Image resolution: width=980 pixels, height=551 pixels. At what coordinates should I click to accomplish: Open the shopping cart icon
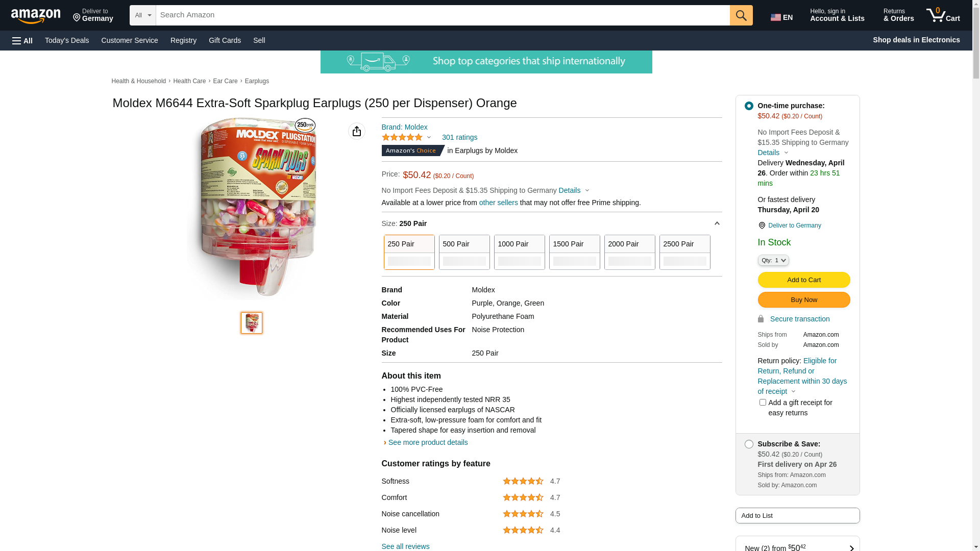942,15
